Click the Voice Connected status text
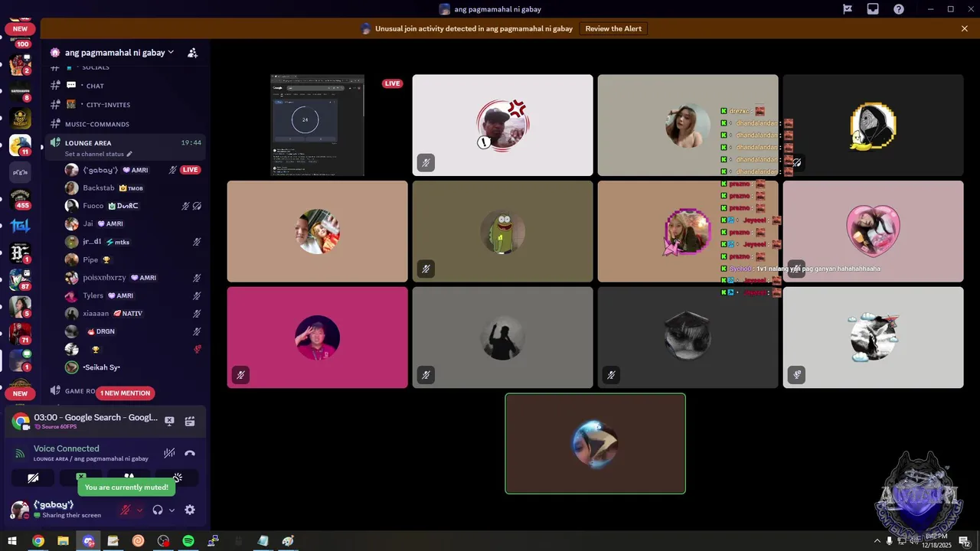This screenshot has height=551, width=980. tap(67, 448)
